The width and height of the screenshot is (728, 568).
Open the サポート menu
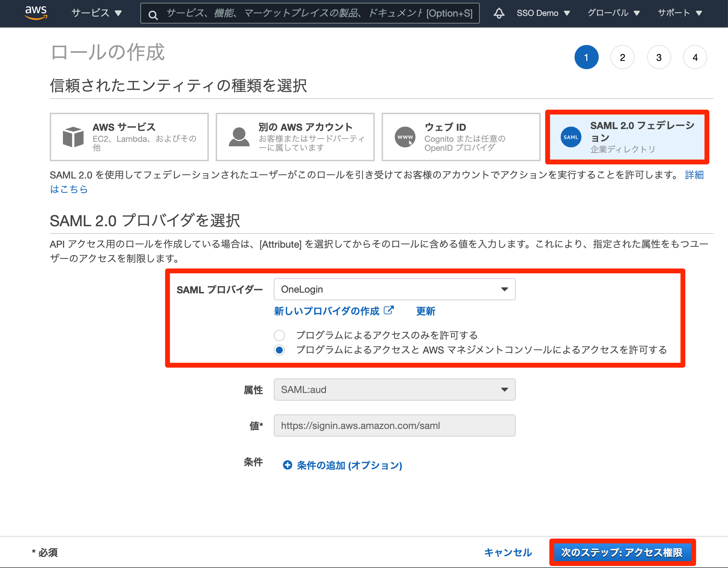pyautogui.click(x=680, y=13)
